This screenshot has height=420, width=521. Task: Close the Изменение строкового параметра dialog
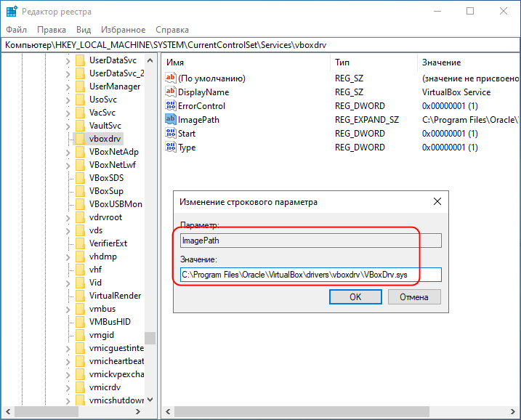437,201
